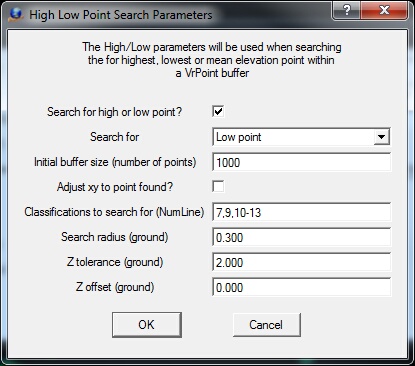The width and height of the screenshot is (415, 366).
Task: Open the Search for dropdown arrow
Action: pos(381,137)
